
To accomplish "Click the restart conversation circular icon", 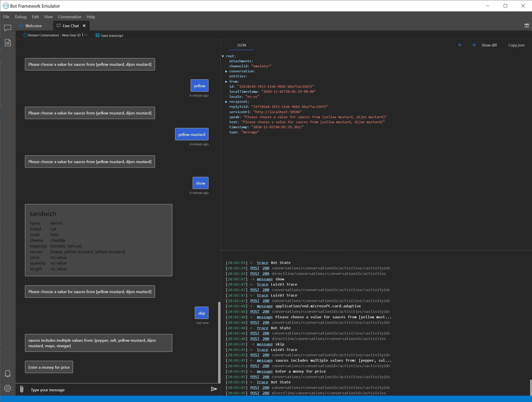I will tap(25, 35).
